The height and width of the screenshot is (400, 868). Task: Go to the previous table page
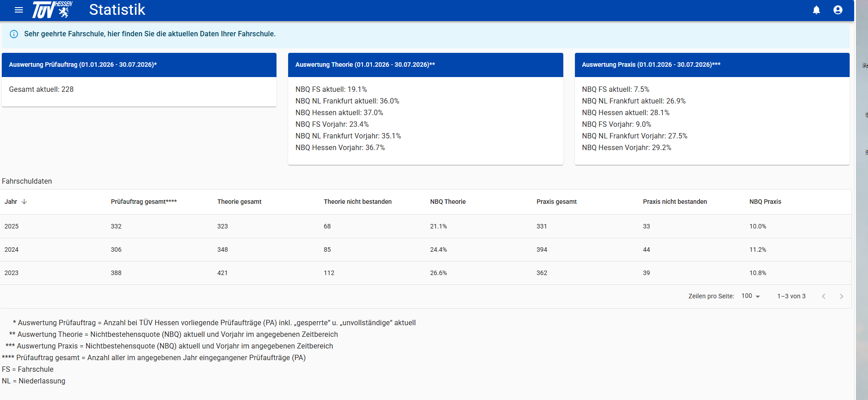coord(824,296)
